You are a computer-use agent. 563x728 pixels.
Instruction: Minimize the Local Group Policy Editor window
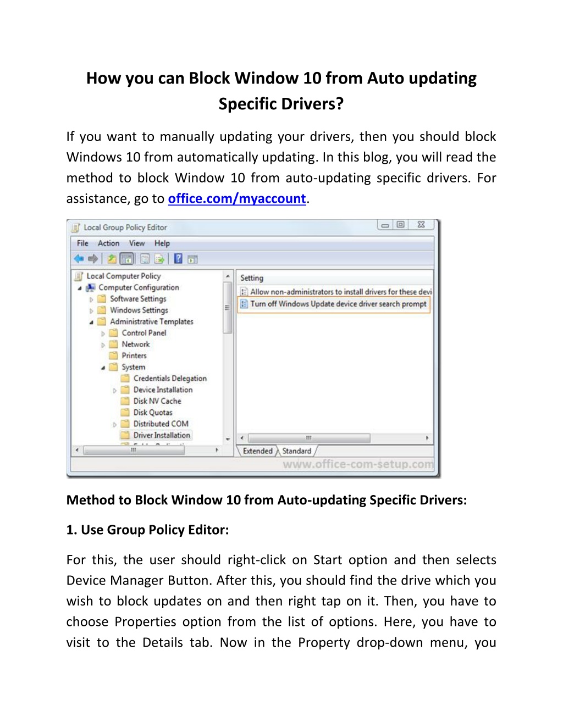pos(385,225)
